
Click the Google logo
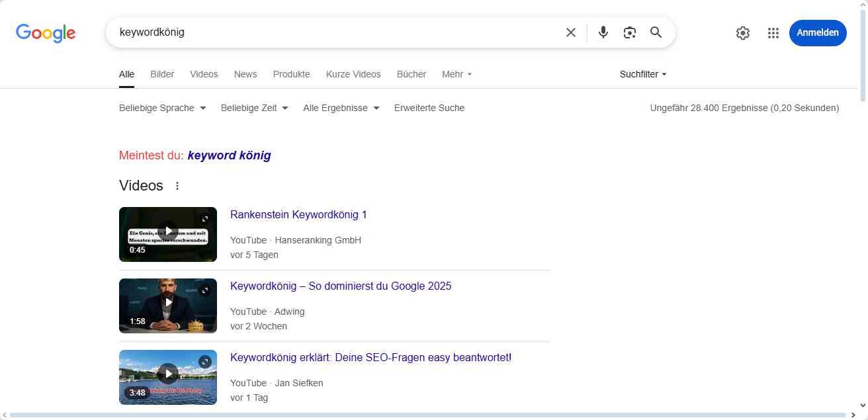[46, 32]
